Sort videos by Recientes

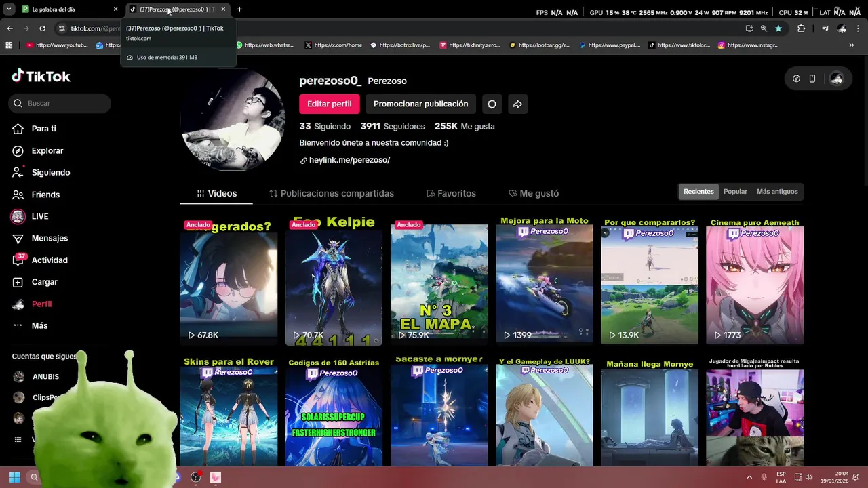[698, 192]
